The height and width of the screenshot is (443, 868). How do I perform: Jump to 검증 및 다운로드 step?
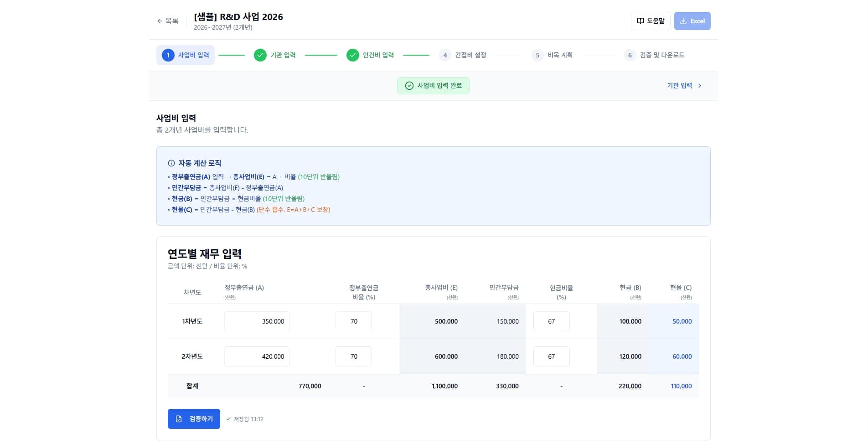(x=654, y=55)
